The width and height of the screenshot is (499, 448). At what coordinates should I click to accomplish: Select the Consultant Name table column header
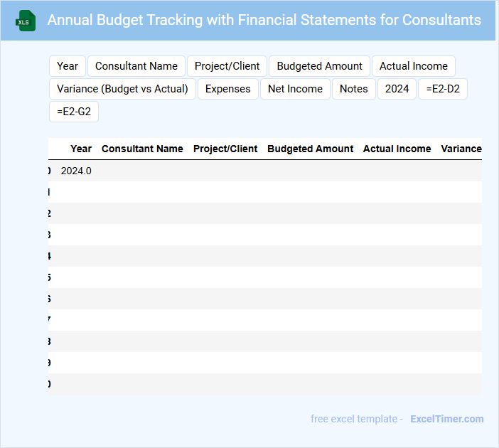point(142,149)
